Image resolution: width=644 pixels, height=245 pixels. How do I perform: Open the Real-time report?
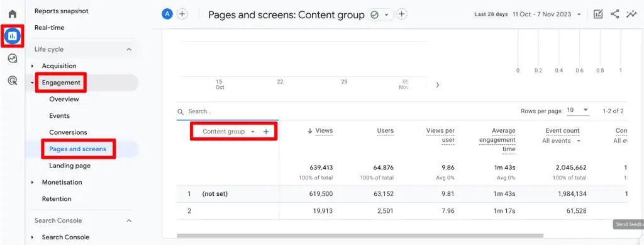tap(49, 28)
